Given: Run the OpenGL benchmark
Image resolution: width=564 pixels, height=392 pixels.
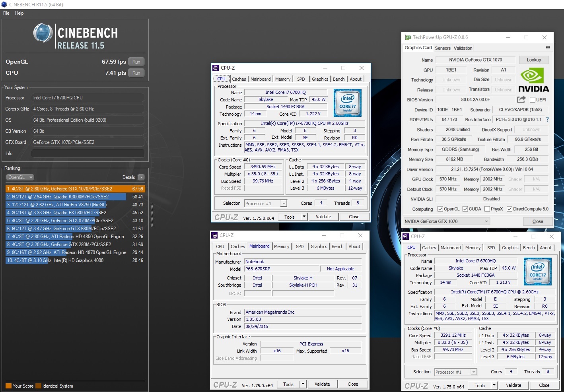Looking at the screenshot, I should 136,62.
